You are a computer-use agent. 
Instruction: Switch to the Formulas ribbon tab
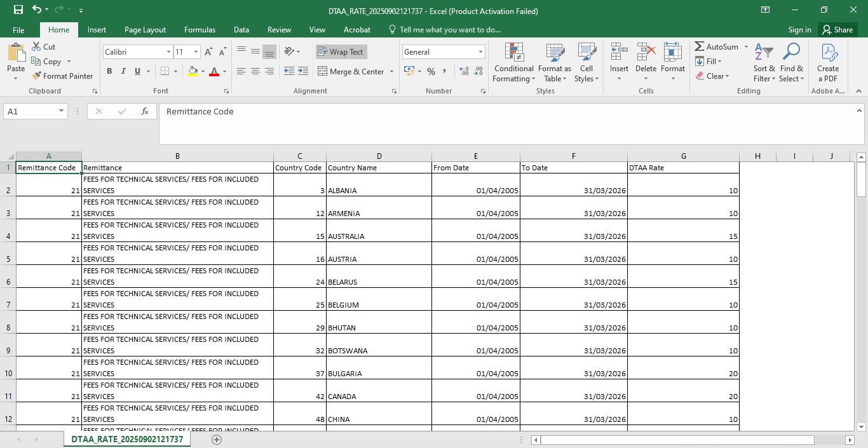coord(200,30)
